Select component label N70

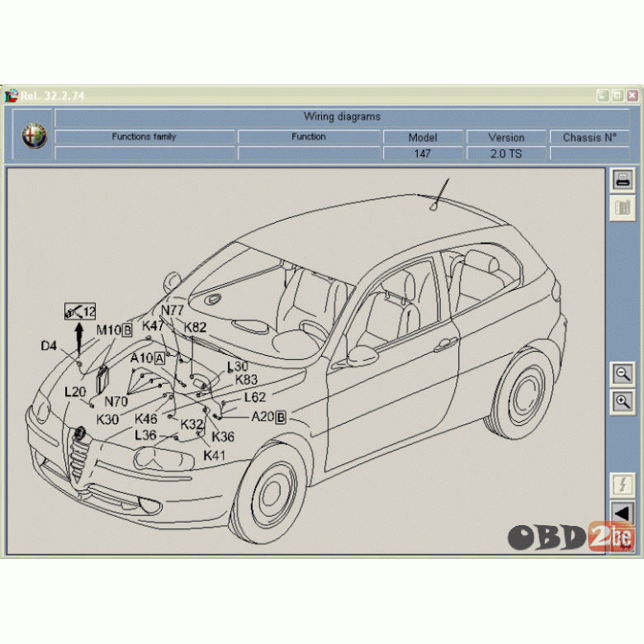(116, 401)
